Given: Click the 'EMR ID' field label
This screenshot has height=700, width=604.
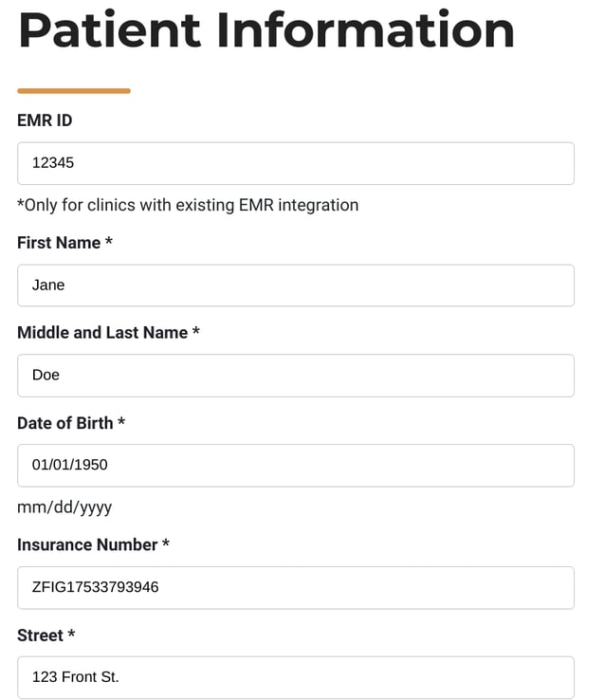Looking at the screenshot, I should click(45, 120).
